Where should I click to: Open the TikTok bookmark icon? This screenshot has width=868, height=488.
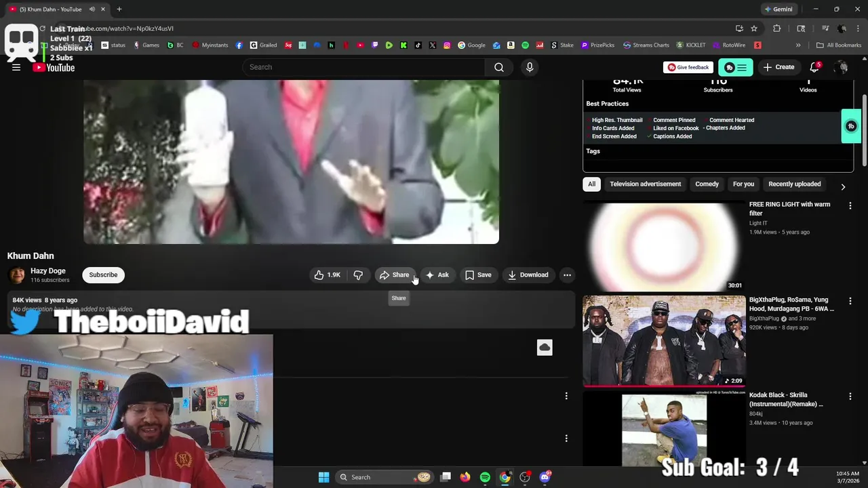(418, 45)
